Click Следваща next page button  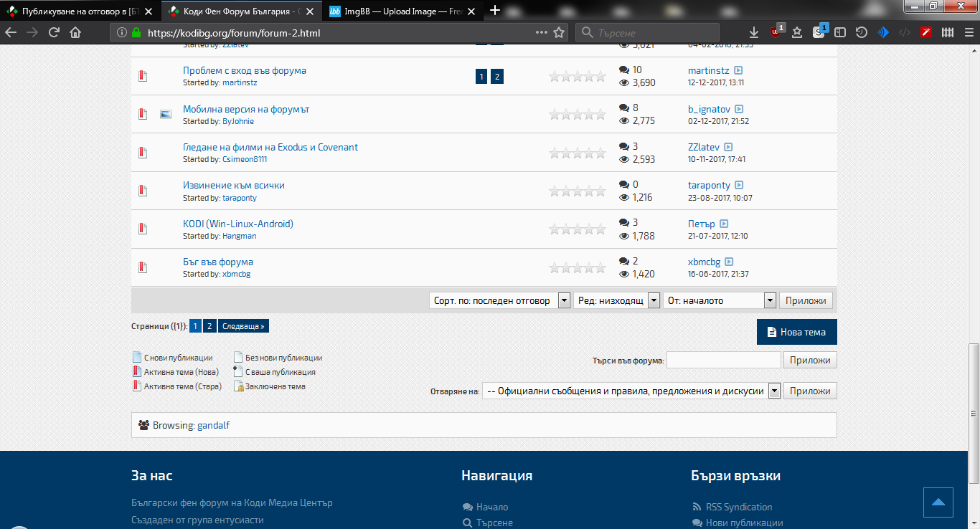pos(243,326)
